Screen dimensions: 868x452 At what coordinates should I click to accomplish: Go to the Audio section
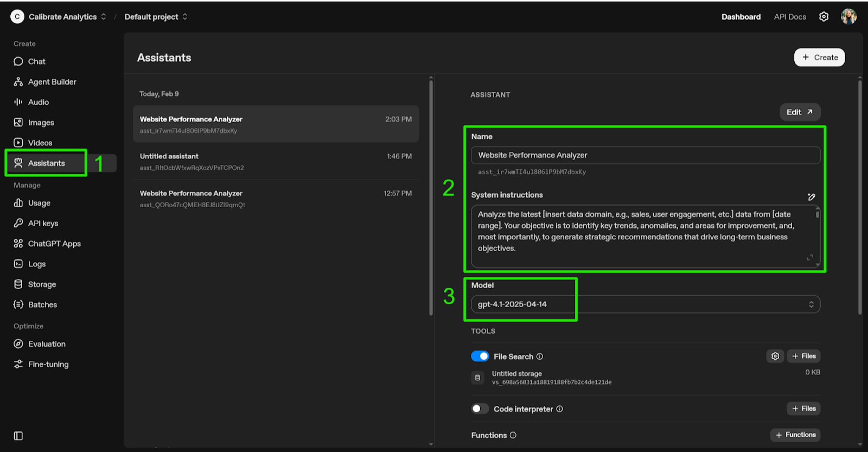38,102
